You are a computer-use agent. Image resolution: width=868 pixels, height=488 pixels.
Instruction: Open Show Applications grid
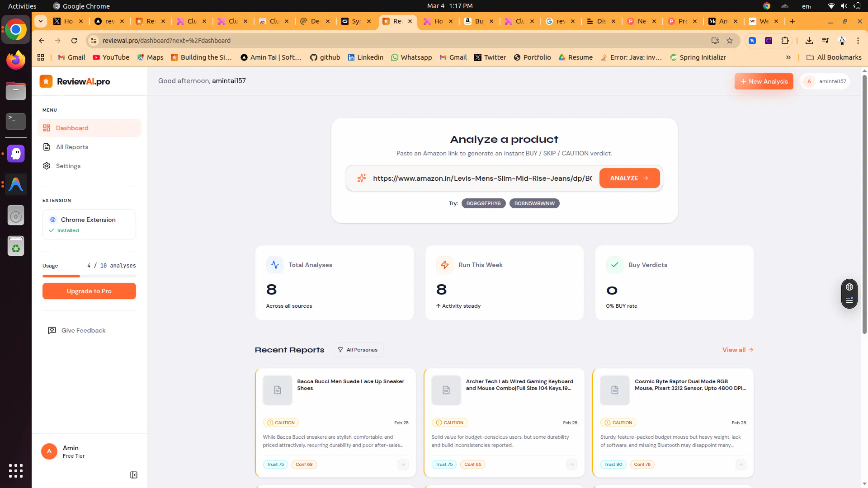click(x=16, y=471)
